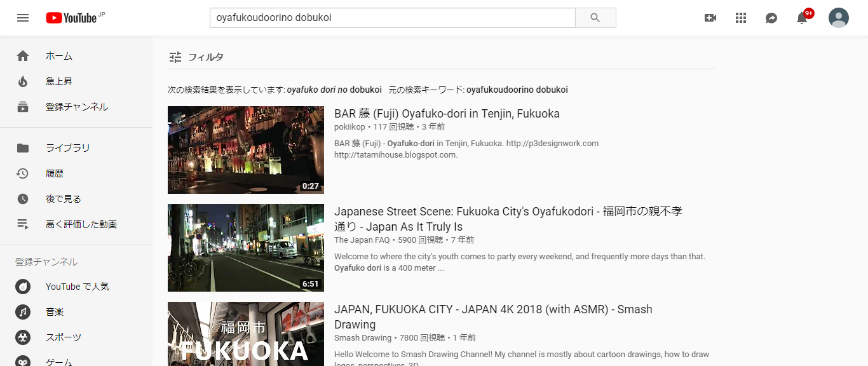The image size is (868, 366).
Task: Select 急上昇 in the sidebar
Action: pos(59,81)
